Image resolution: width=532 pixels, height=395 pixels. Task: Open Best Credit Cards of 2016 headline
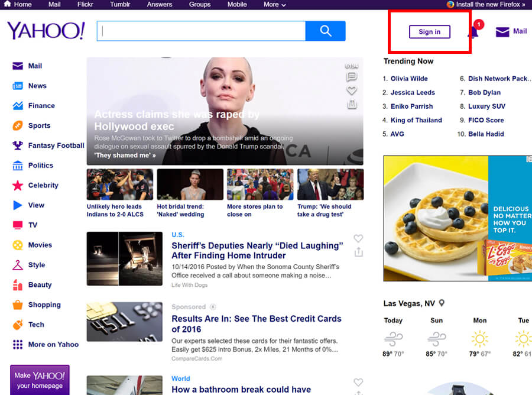pos(256,323)
